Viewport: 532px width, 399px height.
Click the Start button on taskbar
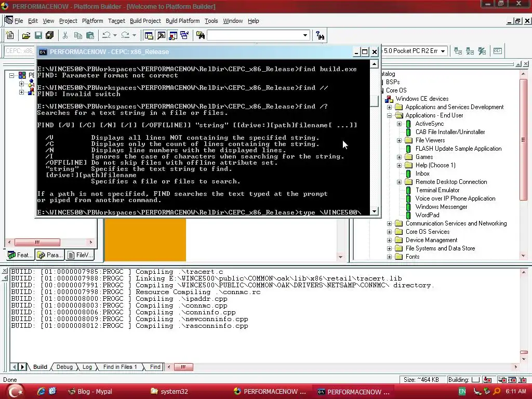pos(15,392)
